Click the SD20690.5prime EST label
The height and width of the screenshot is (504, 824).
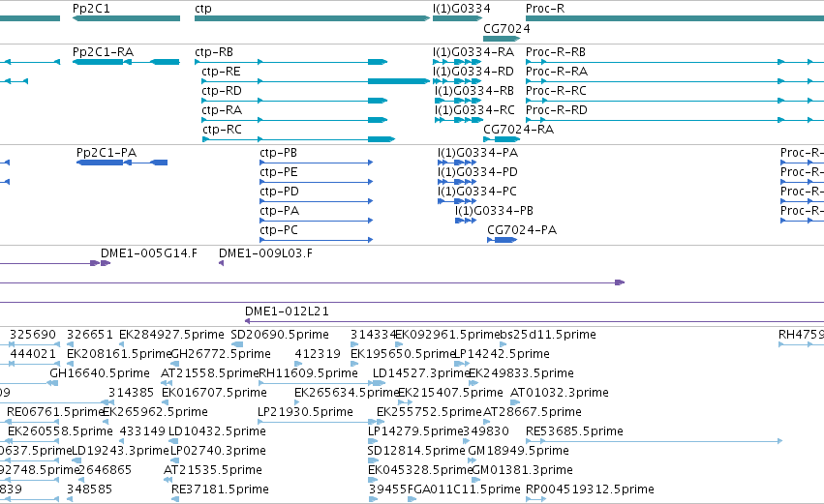pos(280,335)
